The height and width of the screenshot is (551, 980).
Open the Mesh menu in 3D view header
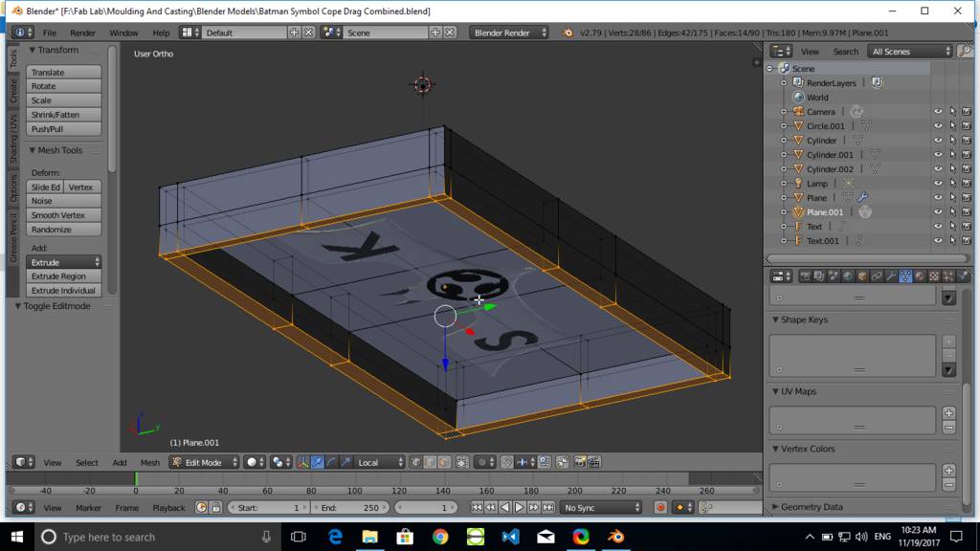click(149, 462)
